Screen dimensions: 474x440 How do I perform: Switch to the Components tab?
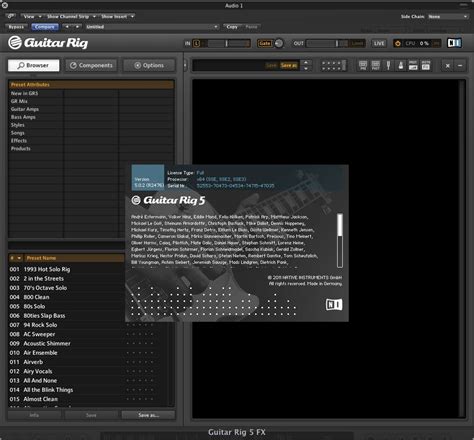tap(91, 65)
